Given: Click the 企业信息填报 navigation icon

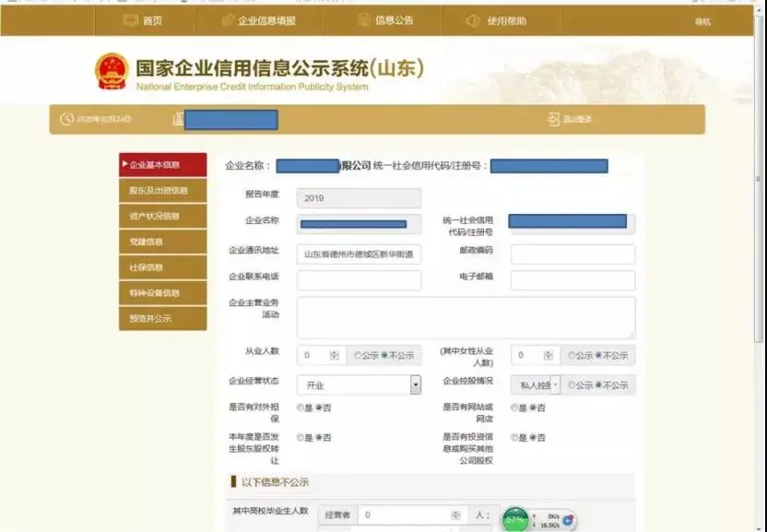Looking at the screenshot, I should click(x=228, y=20).
